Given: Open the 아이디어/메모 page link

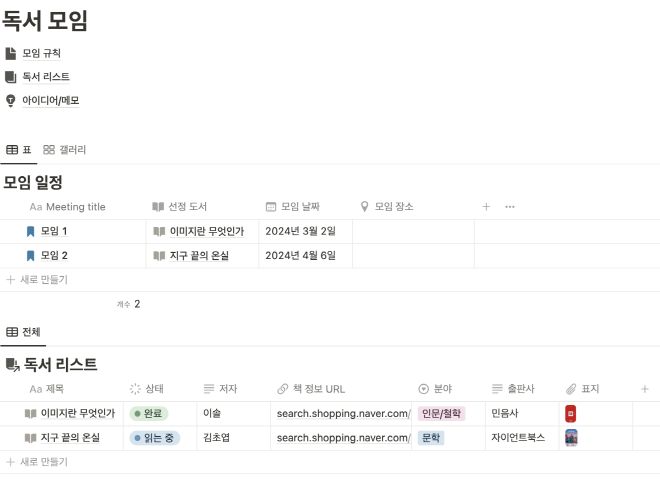Looking at the screenshot, I should (x=51, y=101).
